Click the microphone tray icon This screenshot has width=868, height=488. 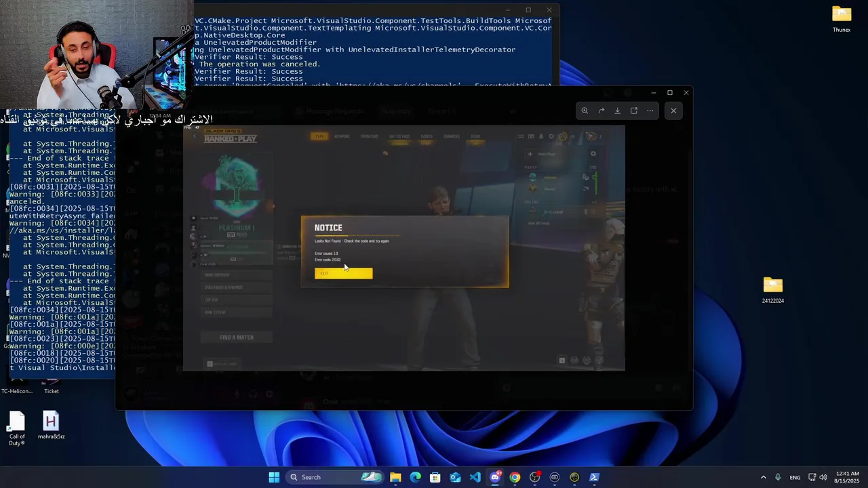[x=778, y=477]
